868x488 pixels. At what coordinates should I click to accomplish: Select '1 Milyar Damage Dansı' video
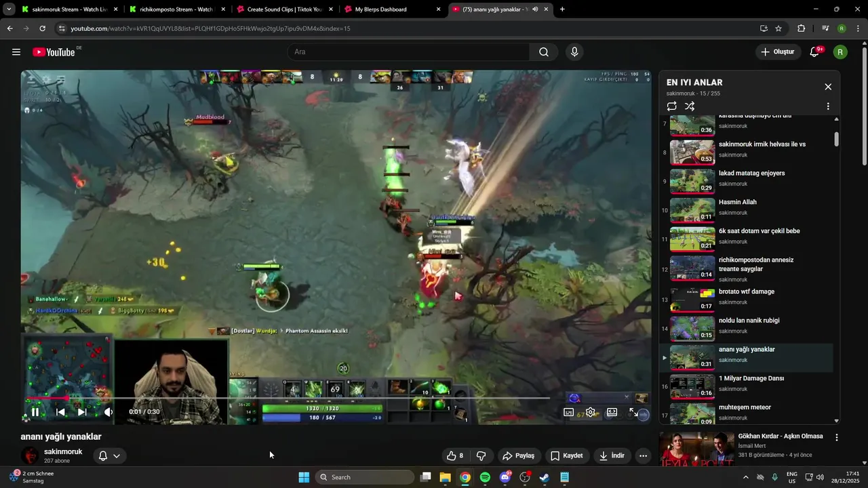click(746, 386)
